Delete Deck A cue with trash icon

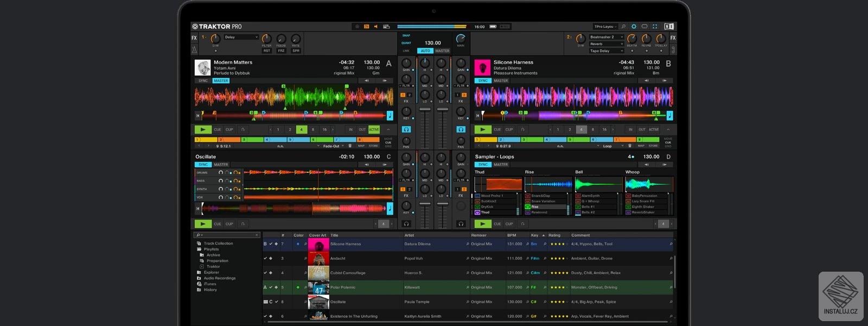click(350, 146)
